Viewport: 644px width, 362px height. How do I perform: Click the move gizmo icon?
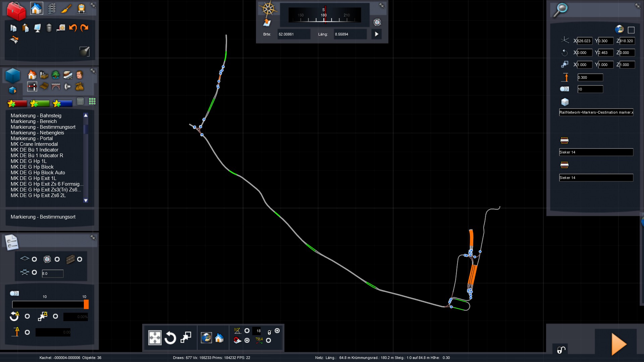point(155,338)
